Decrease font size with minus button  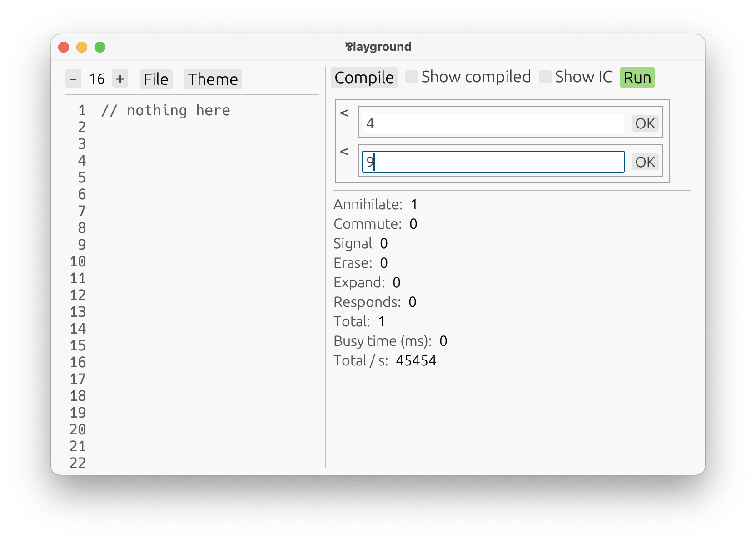pyautogui.click(x=73, y=79)
